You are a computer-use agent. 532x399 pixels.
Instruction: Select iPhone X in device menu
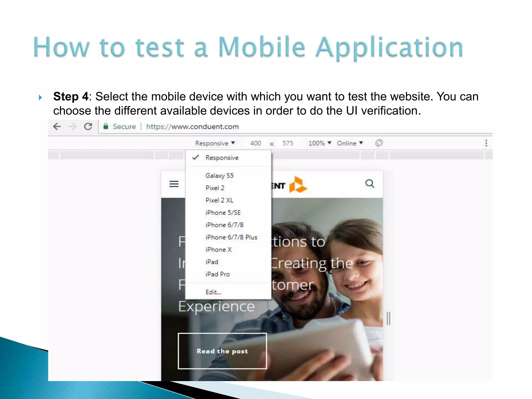tap(218, 250)
